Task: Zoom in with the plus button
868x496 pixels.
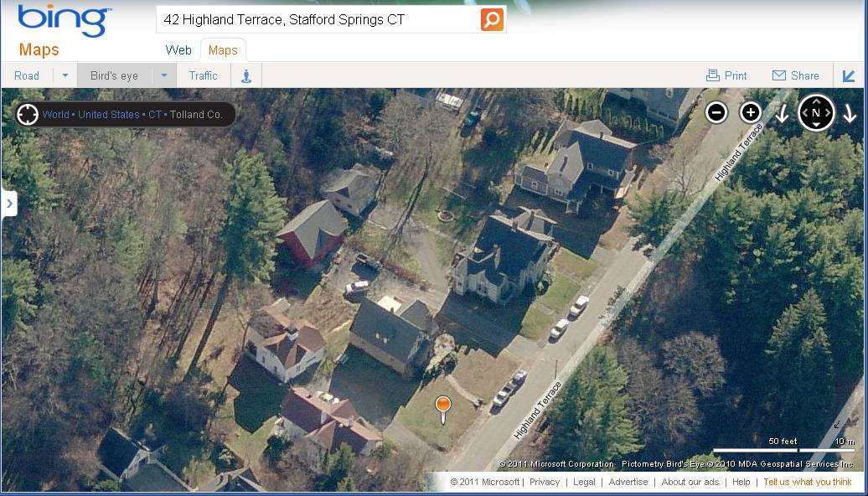Action: pos(751,113)
